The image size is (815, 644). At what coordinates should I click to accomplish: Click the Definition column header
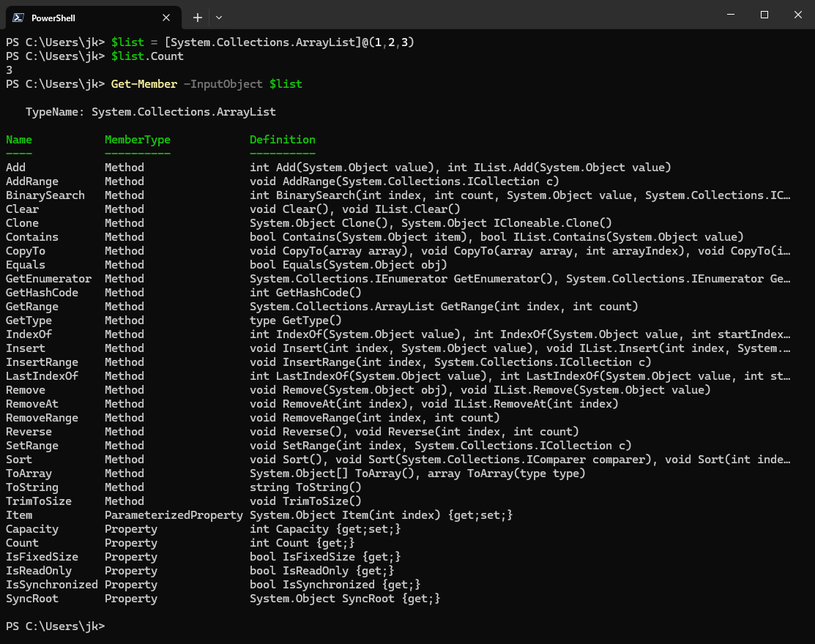282,140
